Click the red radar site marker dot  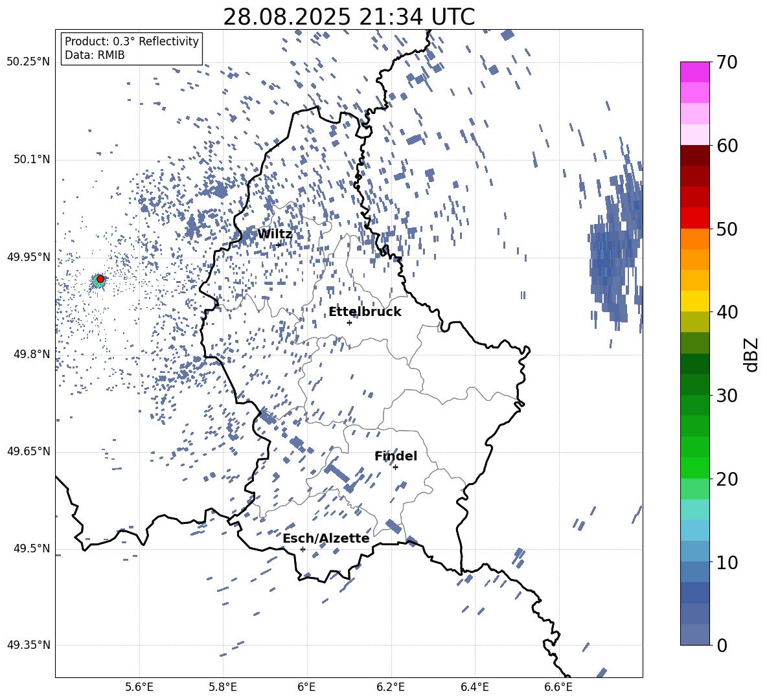pyautogui.click(x=100, y=279)
